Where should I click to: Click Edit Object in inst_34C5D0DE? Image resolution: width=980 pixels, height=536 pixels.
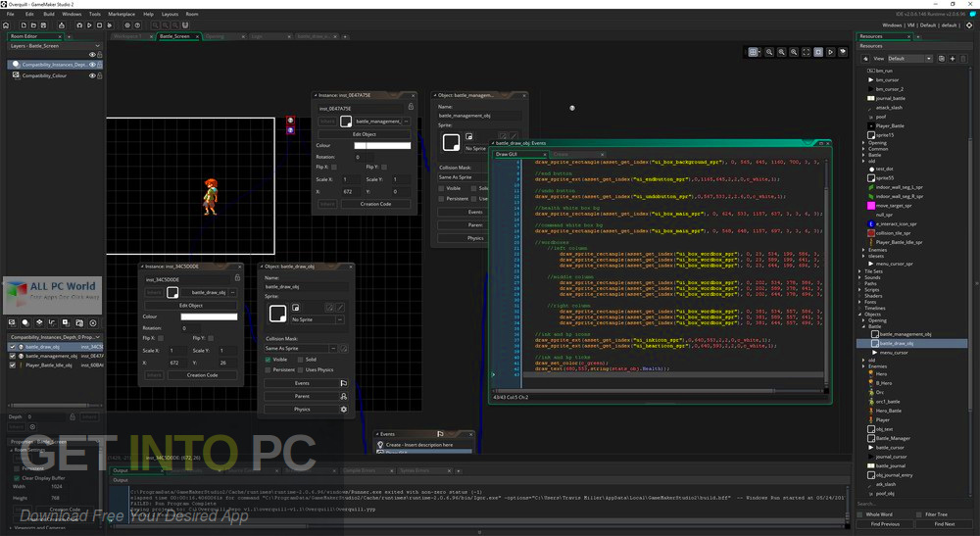click(x=191, y=306)
